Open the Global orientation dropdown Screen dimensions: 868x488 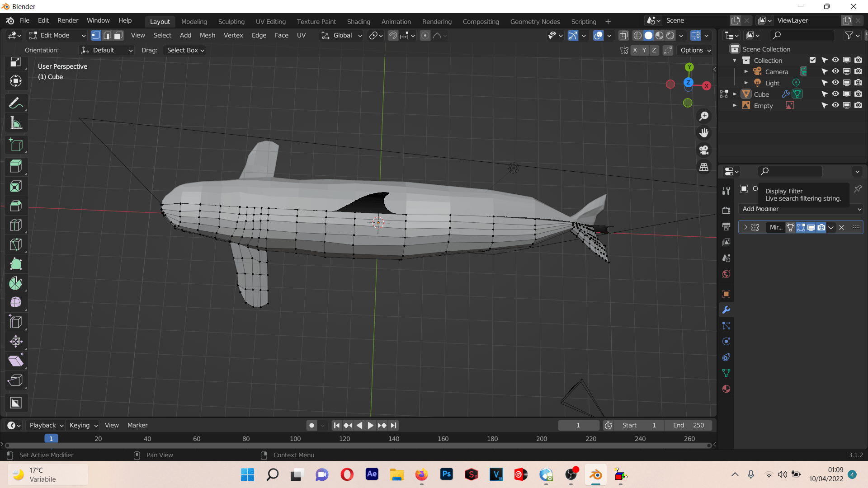(341, 35)
